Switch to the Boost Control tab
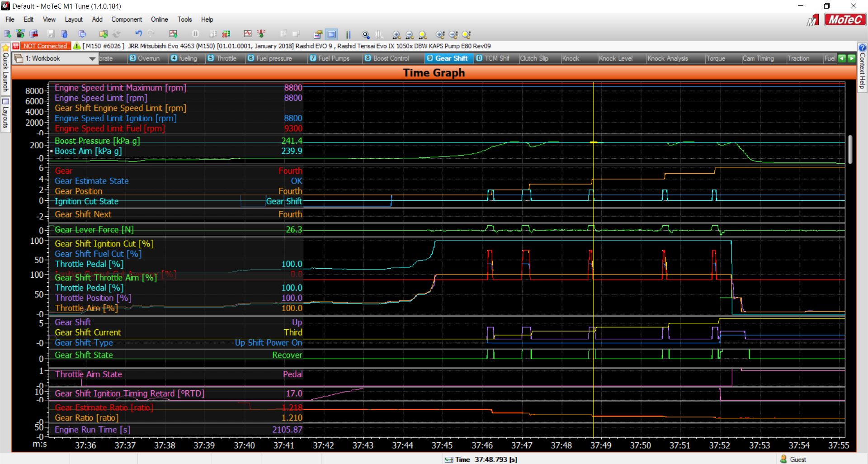 (392, 58)
